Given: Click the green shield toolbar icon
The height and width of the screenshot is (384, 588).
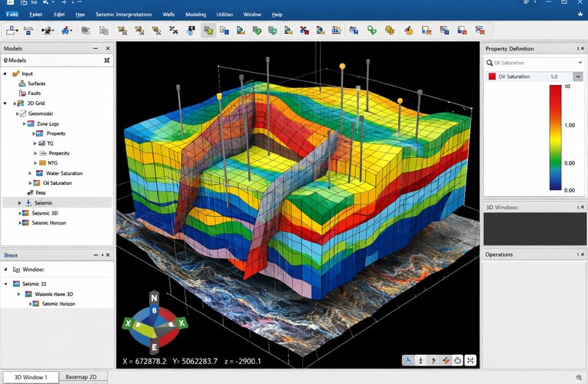Looking at the screenshot, I should (273, 31).
